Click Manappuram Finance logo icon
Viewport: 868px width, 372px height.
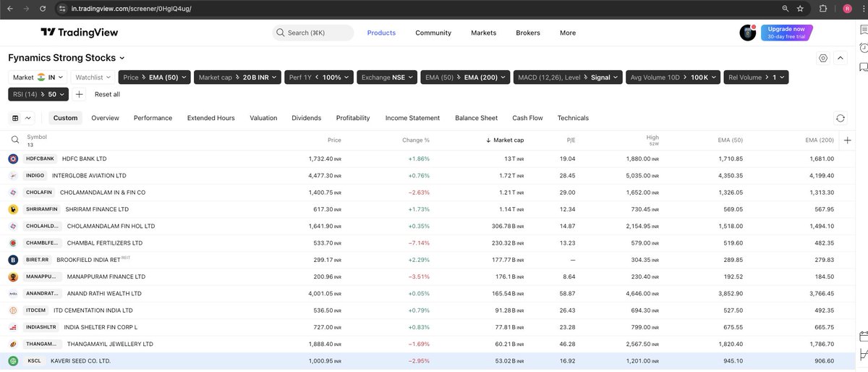13,276
